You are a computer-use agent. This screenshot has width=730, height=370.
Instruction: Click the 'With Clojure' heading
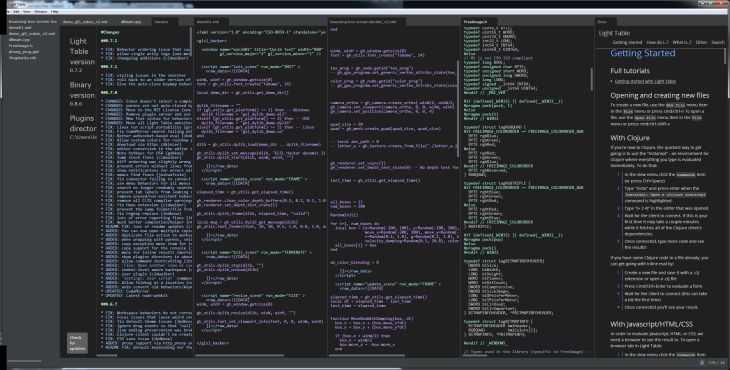(x=629, y=138)
